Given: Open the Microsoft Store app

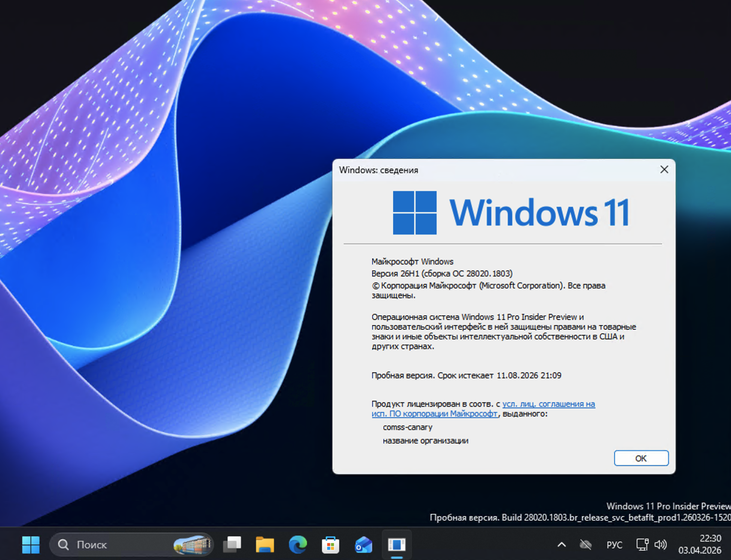Looking at the screenshot, I should coord(330,545).
